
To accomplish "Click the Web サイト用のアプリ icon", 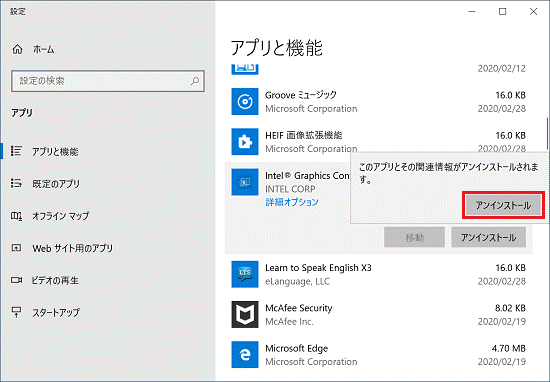I will click(16, 248).
